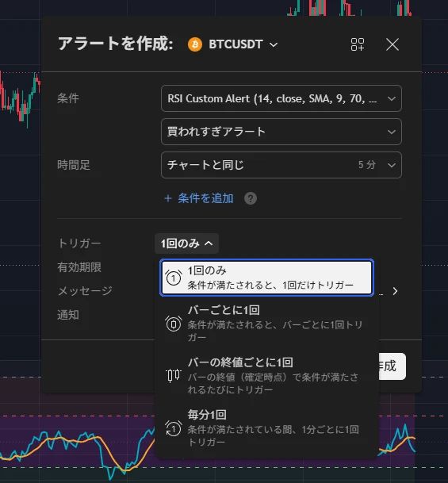Click the トリガー label

pyautogui.click(x=79, y=243)
